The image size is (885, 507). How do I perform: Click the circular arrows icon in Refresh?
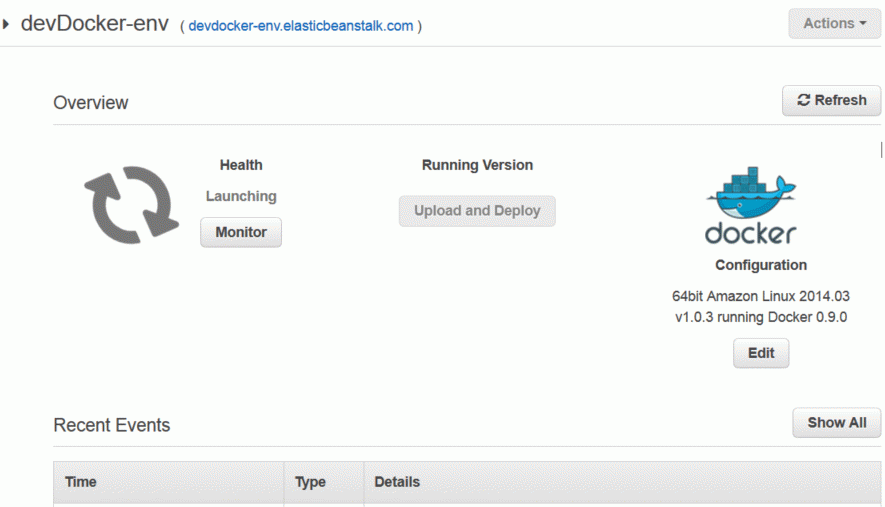click(803, 100)
